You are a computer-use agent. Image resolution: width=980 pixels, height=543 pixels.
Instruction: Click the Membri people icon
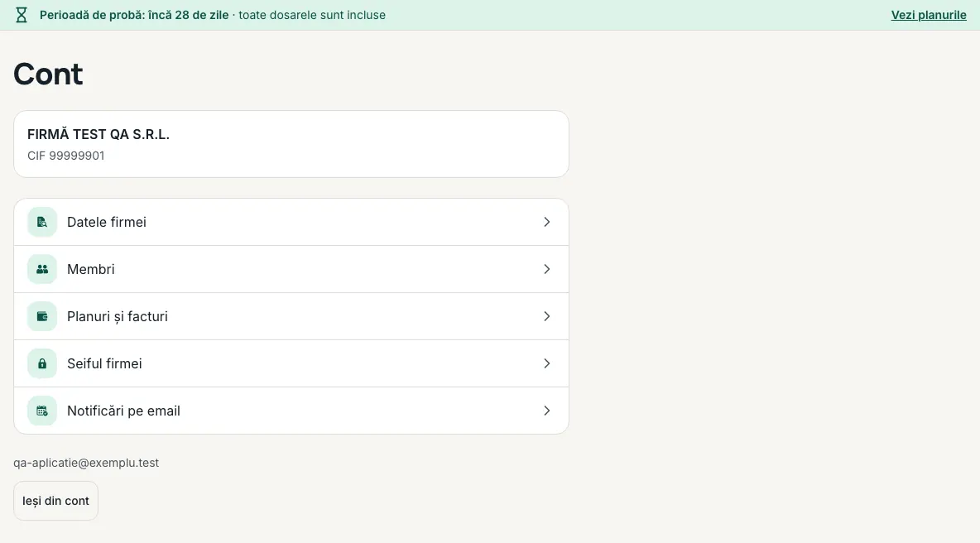tap(42, 269)
